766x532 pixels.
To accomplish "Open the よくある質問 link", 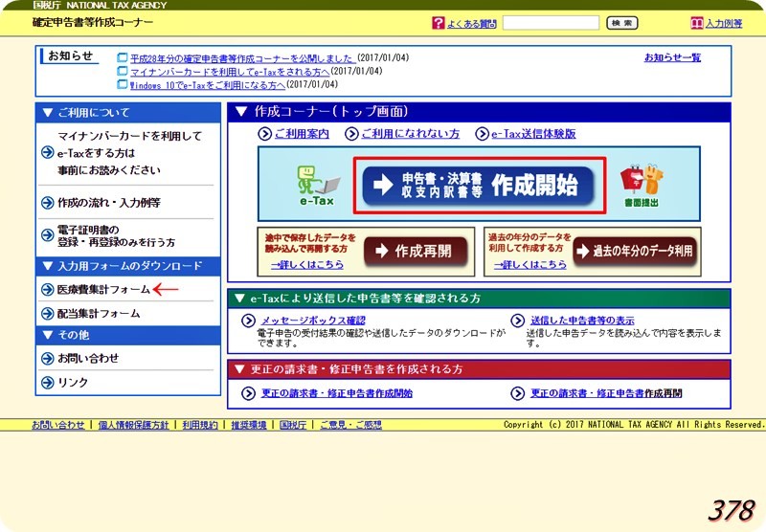I will click(471, 23).
